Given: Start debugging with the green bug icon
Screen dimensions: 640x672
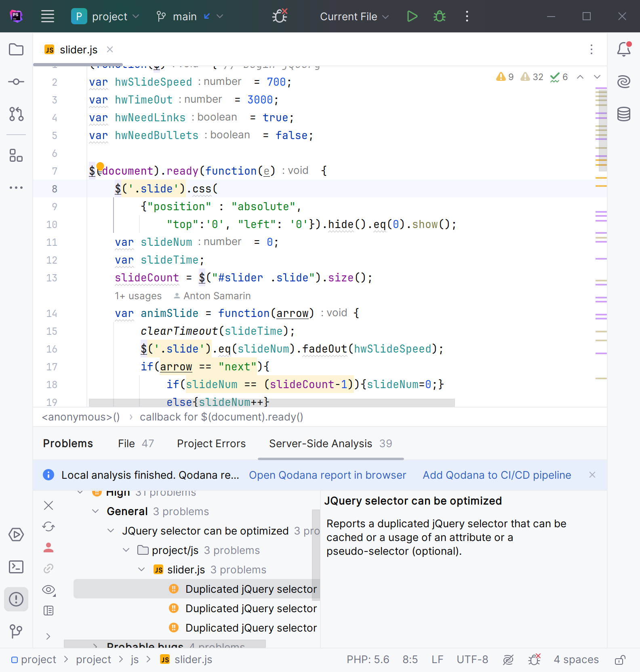Looking at the screenshot, I should tap(440, 17).
